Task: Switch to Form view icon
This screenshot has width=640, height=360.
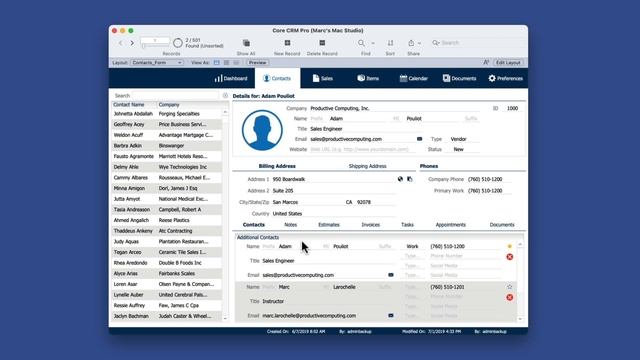Action: (x=217, y=62)
